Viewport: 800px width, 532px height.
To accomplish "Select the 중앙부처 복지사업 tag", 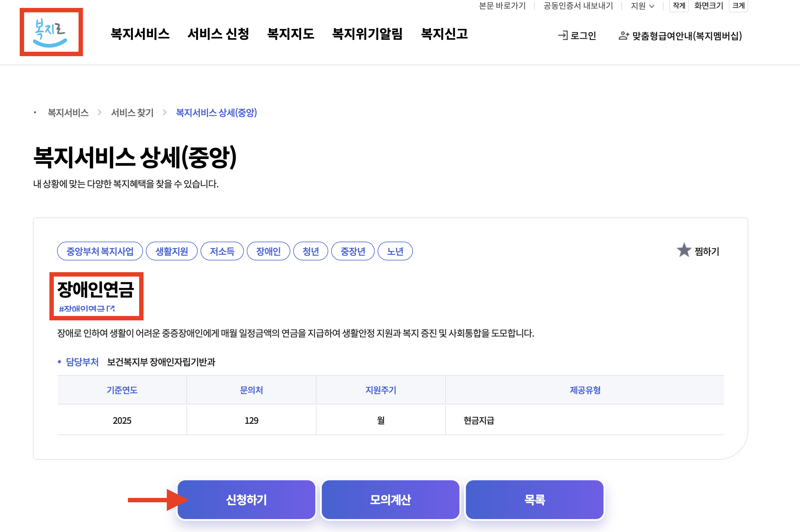I will [x=100, y=251].
